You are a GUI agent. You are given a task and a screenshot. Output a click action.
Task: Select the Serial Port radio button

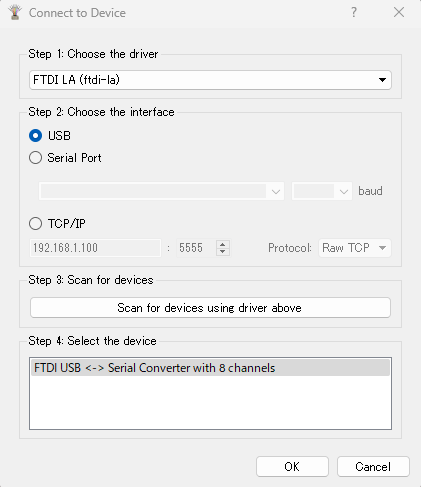point(36,158)
